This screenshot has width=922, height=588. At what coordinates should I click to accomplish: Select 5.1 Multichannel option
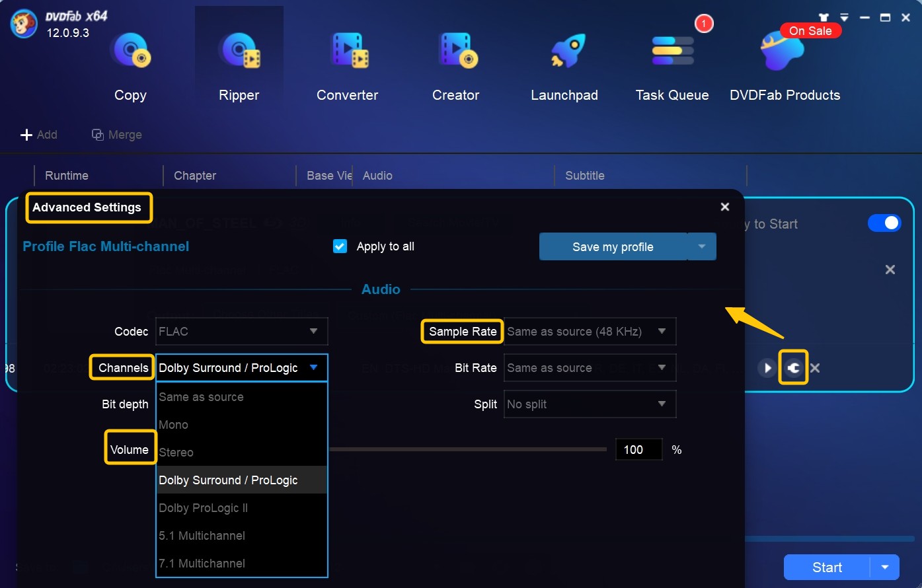(242, 536)
